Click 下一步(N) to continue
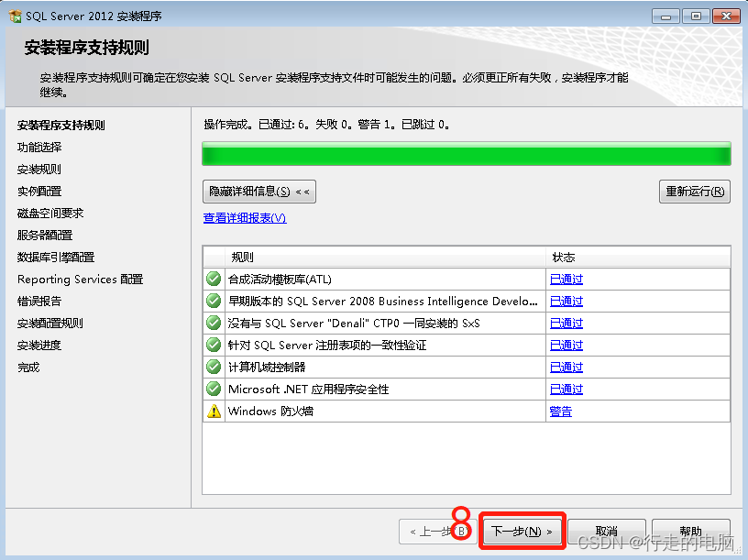This screenshot has width=748, height=560. tap(522, 531)
